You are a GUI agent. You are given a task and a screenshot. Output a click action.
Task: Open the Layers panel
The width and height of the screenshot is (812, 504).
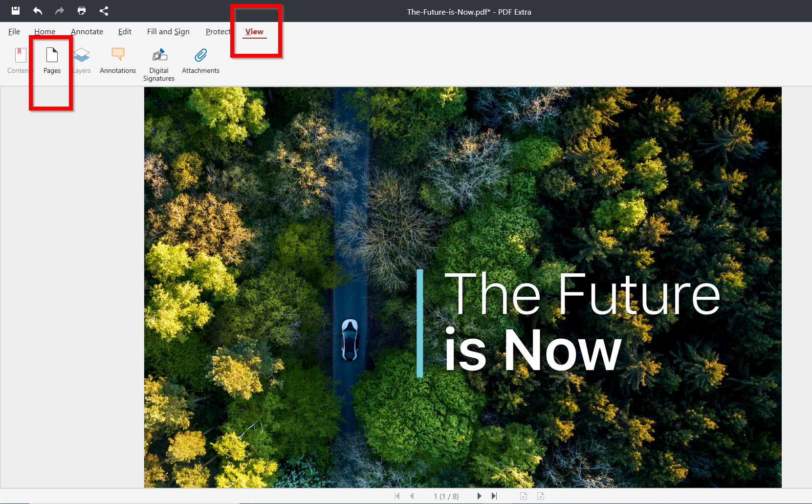(81, 61)
